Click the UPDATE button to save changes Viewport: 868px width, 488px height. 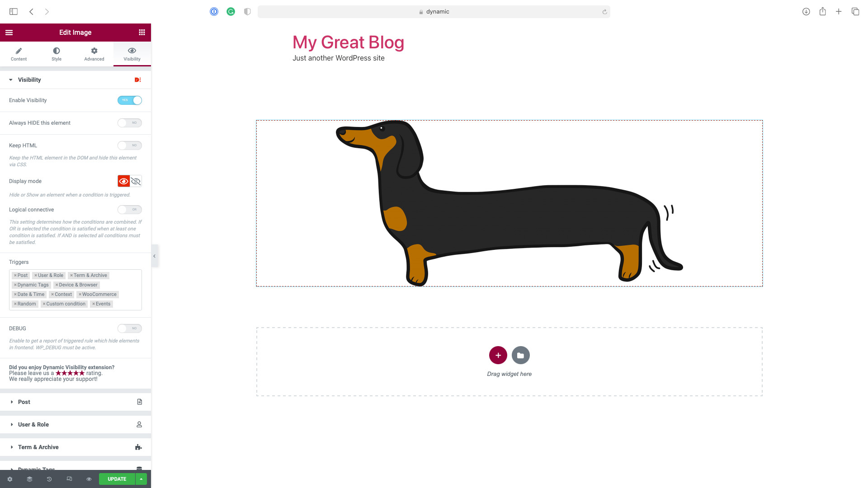pos(117,479)
